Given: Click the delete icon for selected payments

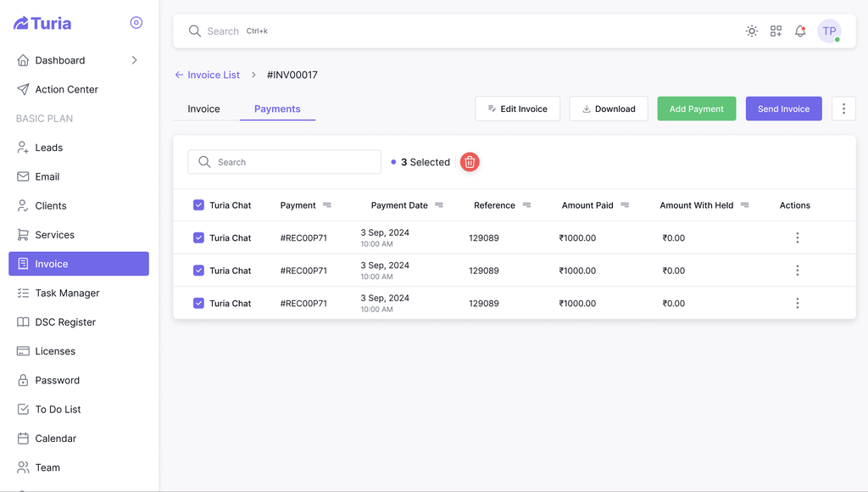Looking at the screenshot, I should [470, 161].
